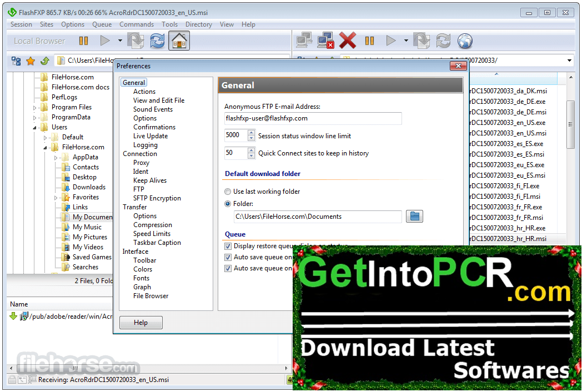582x392 pixels.
Task: Browse for download folder with blue folder icon
Action: pos(414,217)
